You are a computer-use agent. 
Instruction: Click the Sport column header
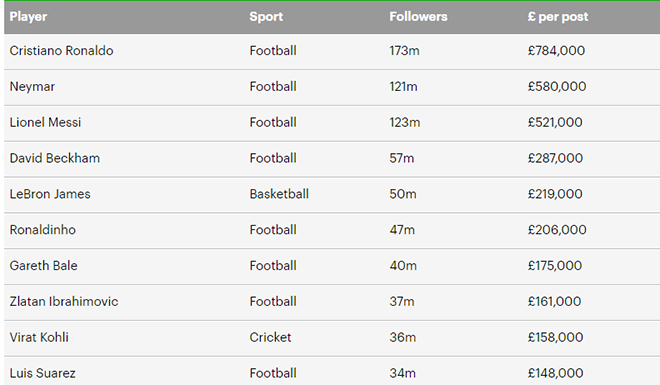(266, 17)
